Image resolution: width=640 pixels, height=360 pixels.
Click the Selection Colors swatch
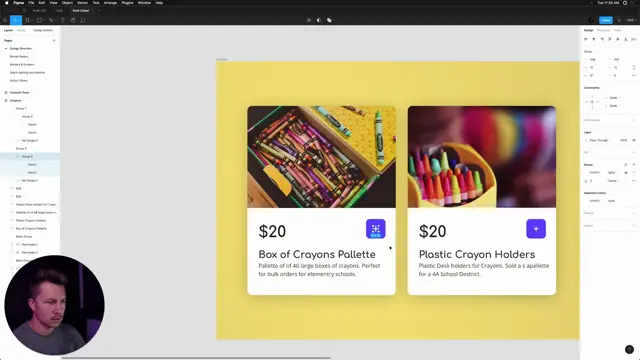tap(587, 201)
